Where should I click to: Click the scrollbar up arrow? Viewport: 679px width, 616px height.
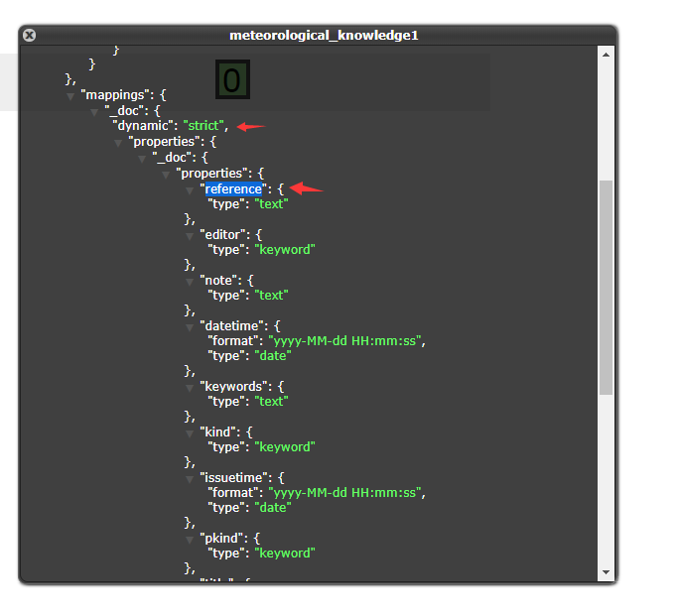606,54
